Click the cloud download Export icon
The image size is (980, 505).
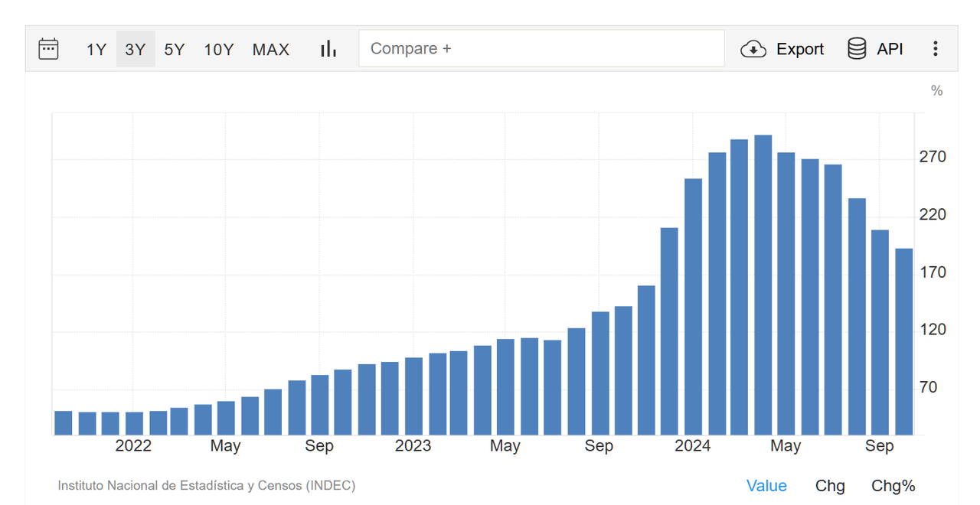point(753,49)
